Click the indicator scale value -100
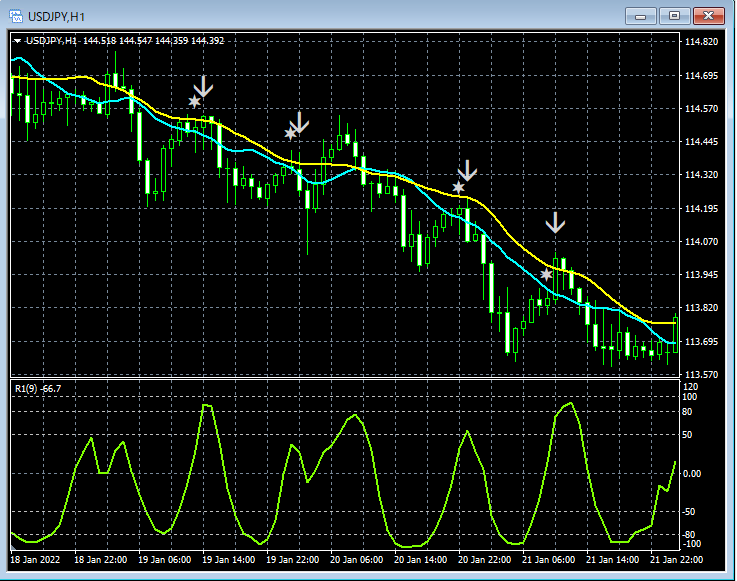The height and width of the screenshot is (581, 737). (691, 544)
